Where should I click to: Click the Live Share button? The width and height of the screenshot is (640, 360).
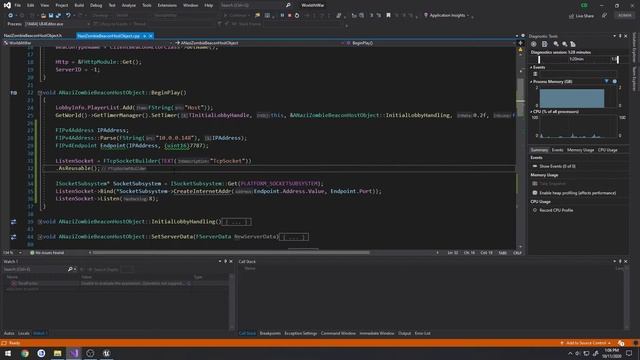[582, 16]
